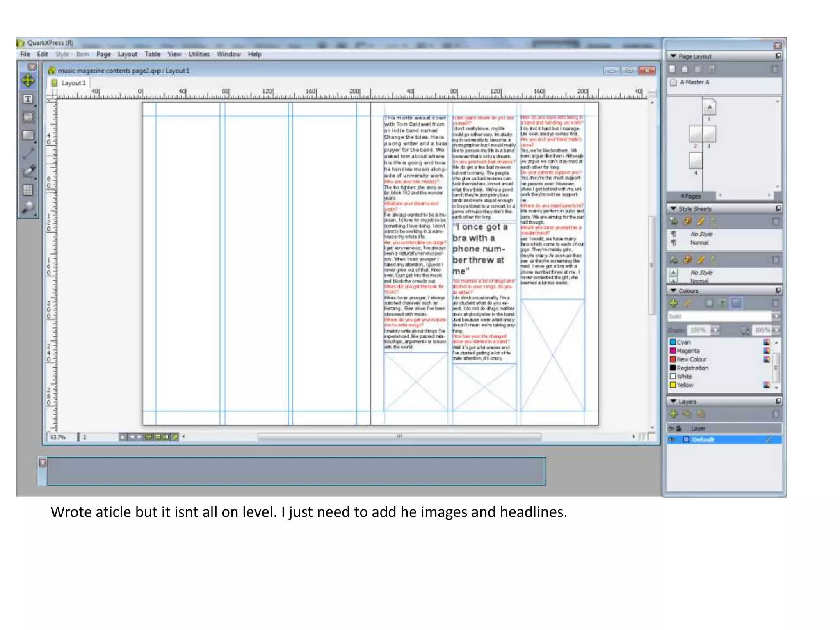
Task: Select the Bezier Pen tool
Action: point(28,171)
